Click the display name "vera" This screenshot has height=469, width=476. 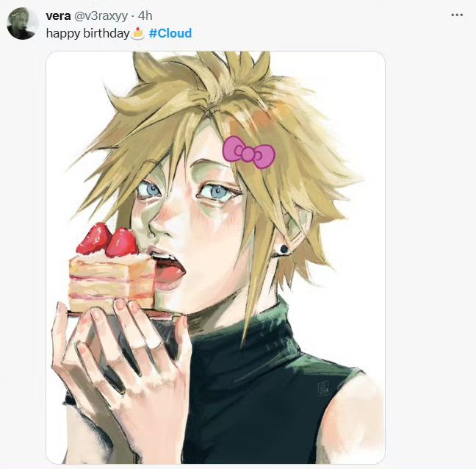[x=58, y=15]
